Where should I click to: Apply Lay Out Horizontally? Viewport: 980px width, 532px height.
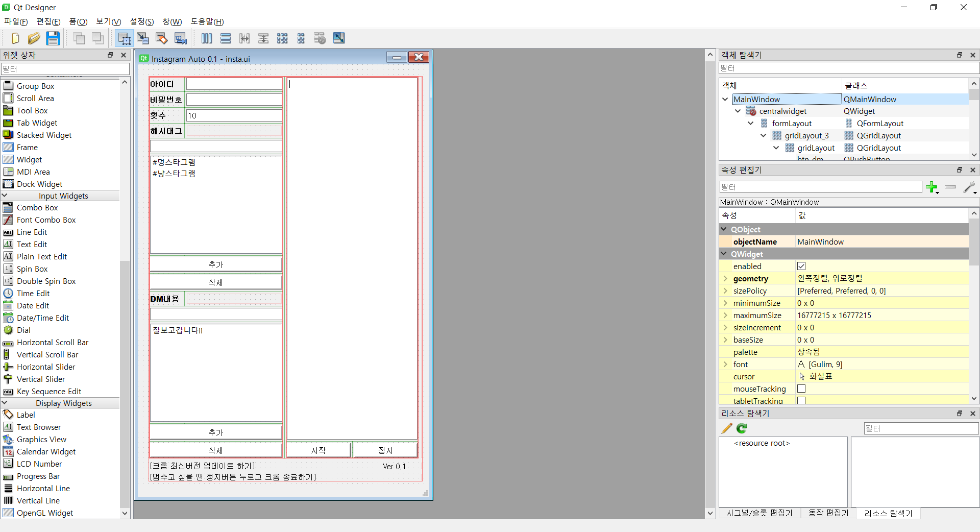tap(207, 38)
